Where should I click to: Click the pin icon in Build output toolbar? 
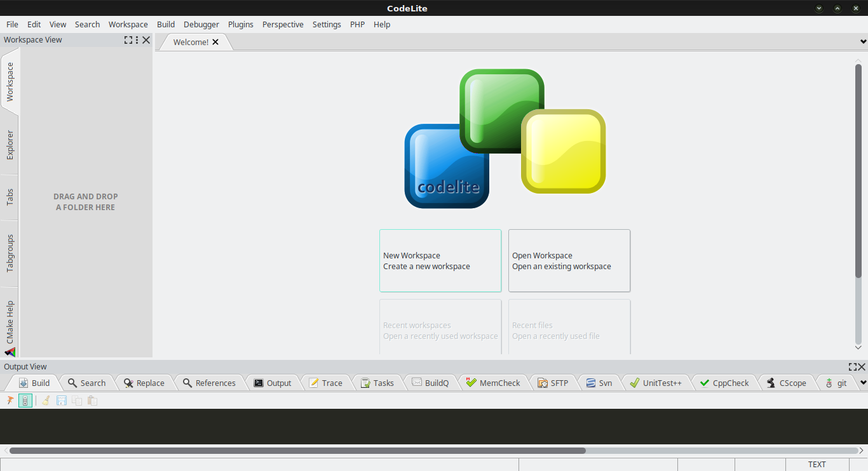click(x=10, y=401)
